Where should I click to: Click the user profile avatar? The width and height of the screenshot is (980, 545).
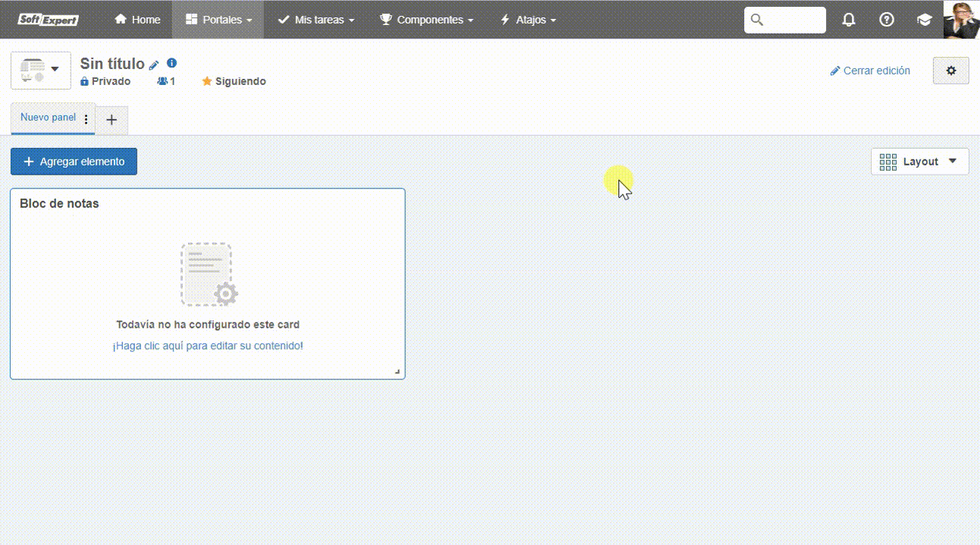click(961, 20)
